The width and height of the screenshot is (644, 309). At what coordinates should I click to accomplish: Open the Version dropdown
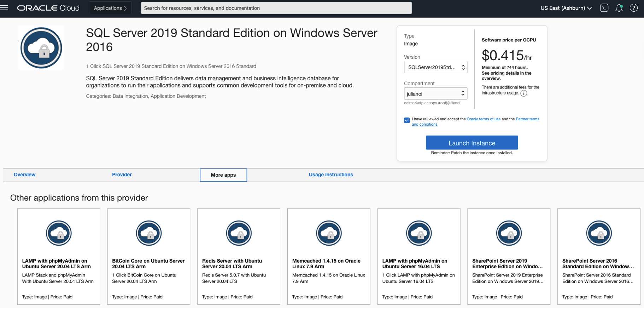click(x=435, y=67)
